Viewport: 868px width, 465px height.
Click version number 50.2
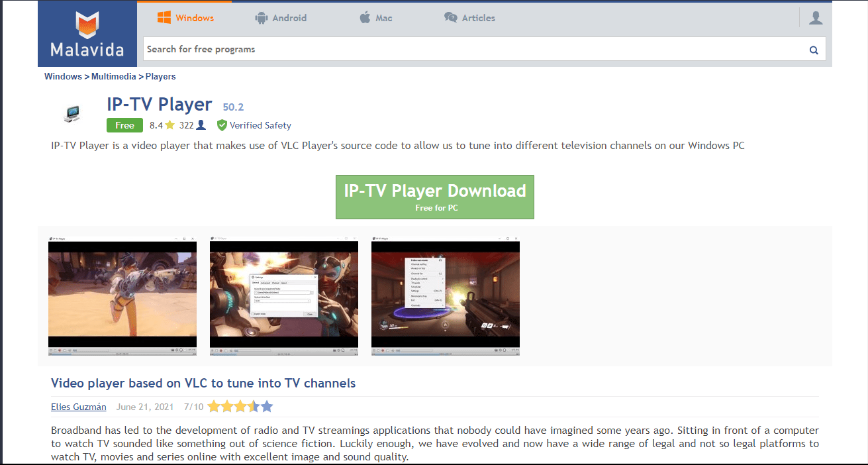(x=234, y=107)
